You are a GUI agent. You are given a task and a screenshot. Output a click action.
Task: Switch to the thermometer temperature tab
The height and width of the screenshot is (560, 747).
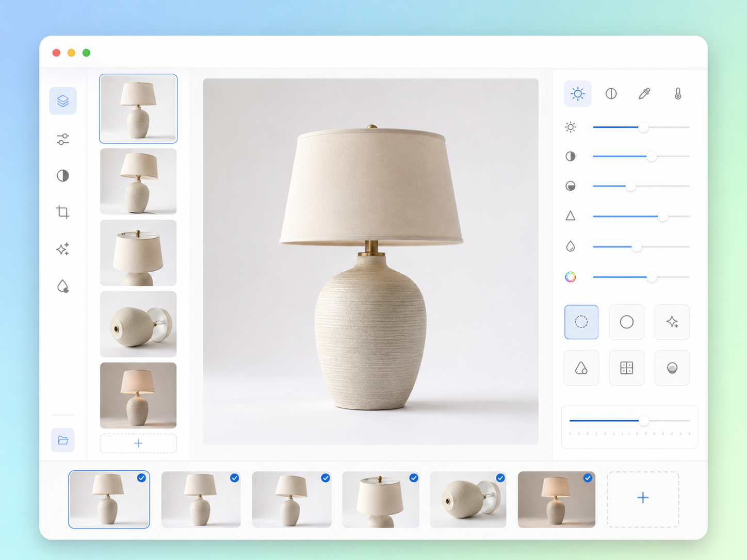[678, 93]
